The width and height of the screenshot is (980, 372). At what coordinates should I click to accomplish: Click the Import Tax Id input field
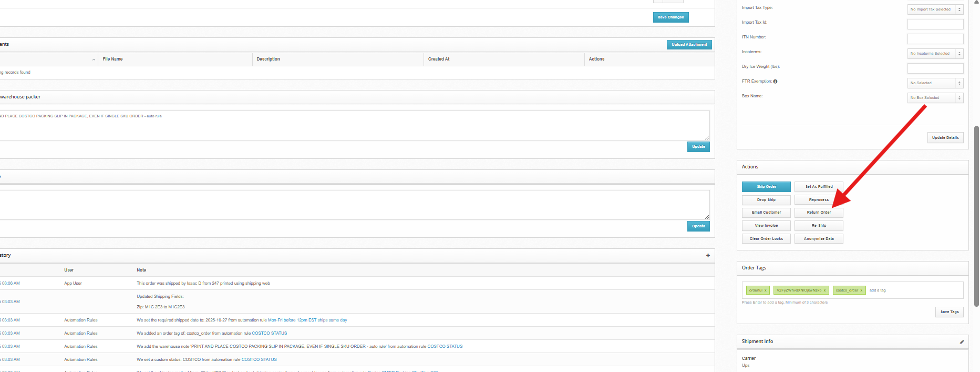point(935,24)
